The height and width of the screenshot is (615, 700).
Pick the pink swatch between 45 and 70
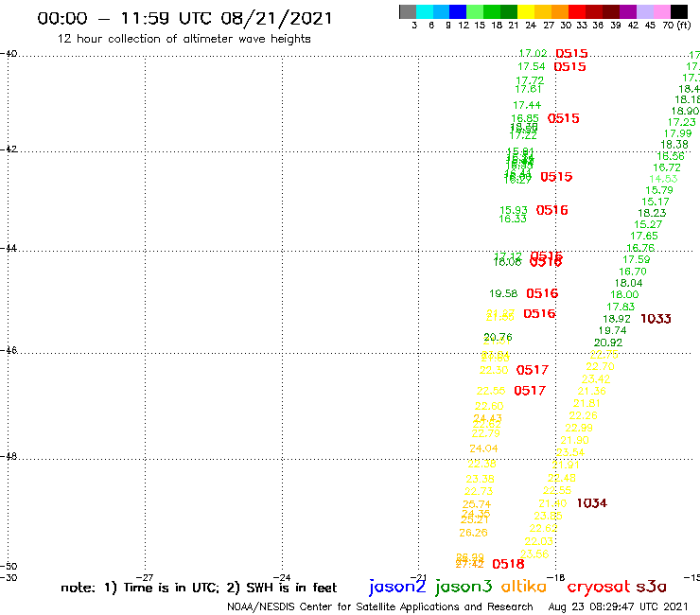[661, 11]
